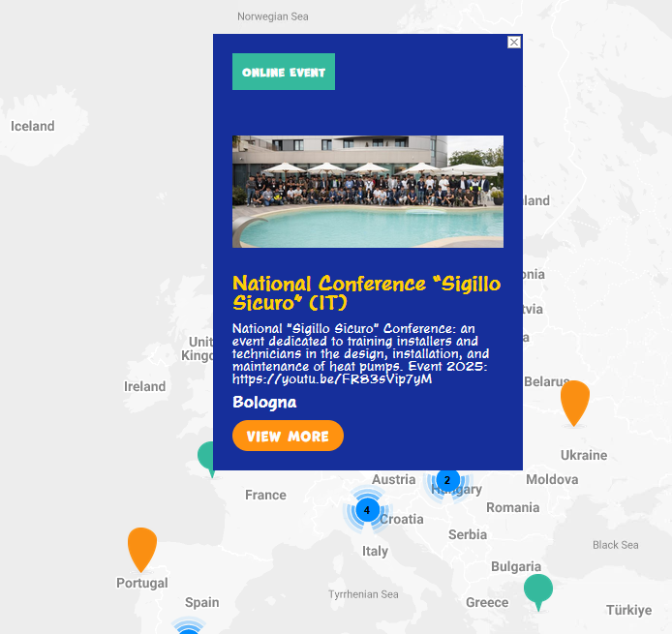
Task: Select the orange map pin over Portugal
Action: point(142,550)
